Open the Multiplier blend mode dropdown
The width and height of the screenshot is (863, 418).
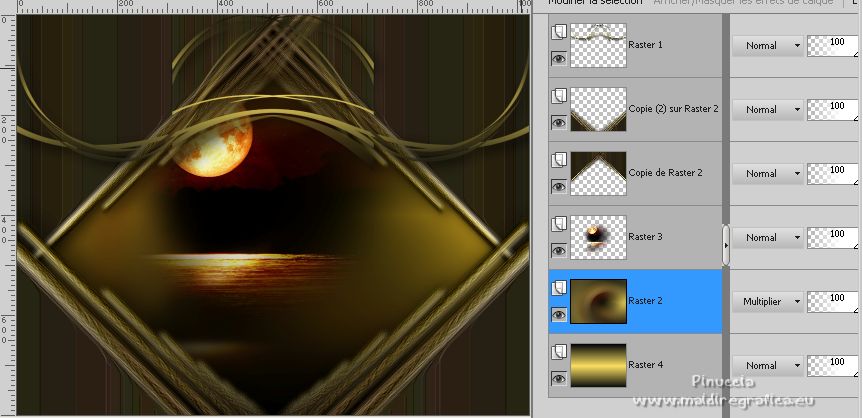767,301
